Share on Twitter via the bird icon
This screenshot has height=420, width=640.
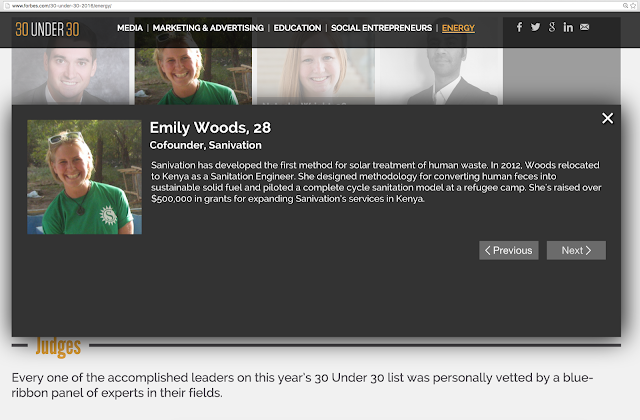coord(535,27)
